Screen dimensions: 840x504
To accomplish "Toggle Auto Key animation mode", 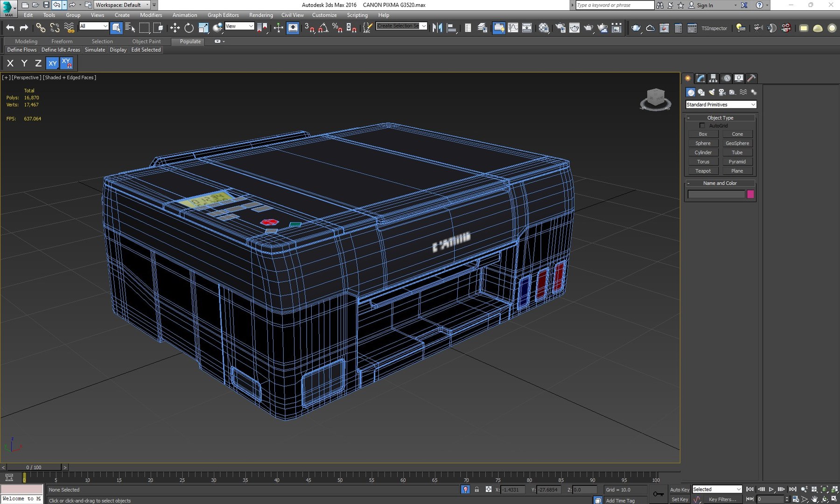I will point(679,490).
